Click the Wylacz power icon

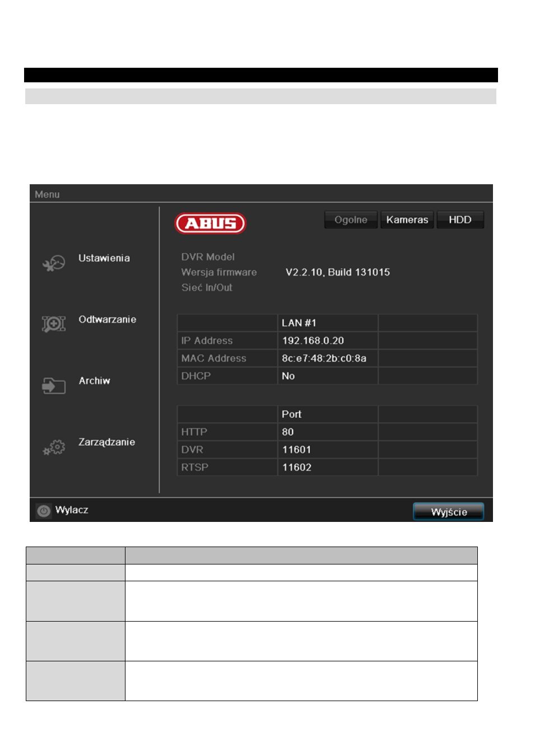click(44, 511)
